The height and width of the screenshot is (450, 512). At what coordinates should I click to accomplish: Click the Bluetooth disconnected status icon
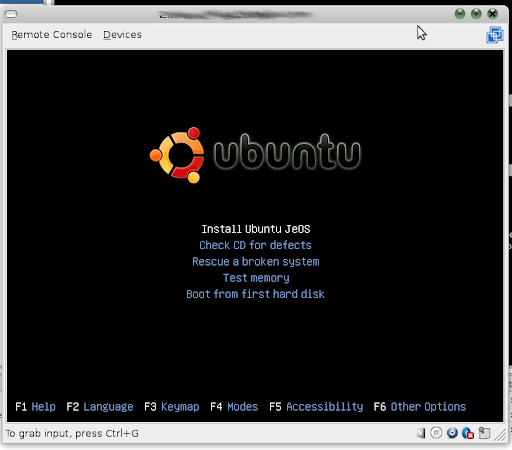tap(468, 433)
